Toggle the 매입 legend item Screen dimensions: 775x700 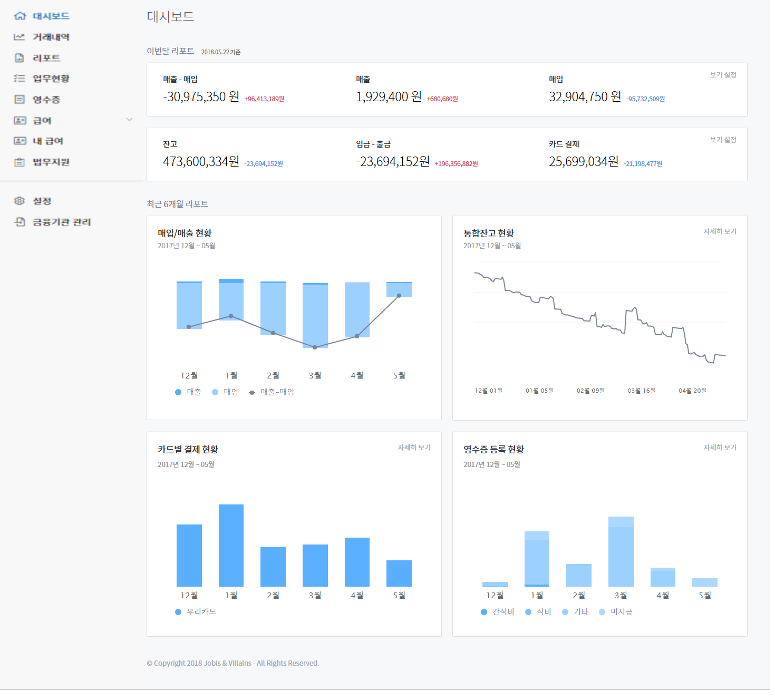coord(225,392)
